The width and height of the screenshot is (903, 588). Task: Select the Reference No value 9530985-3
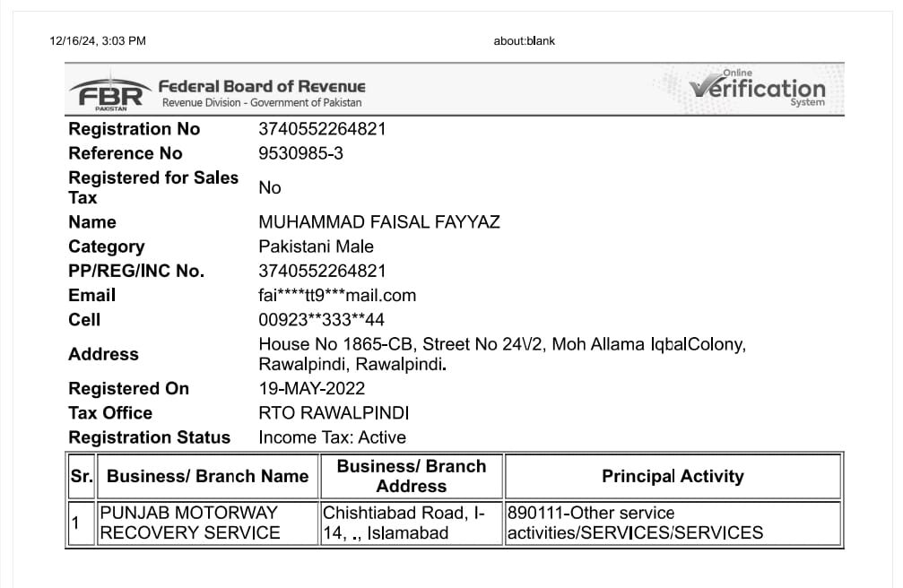pos(300,153)
